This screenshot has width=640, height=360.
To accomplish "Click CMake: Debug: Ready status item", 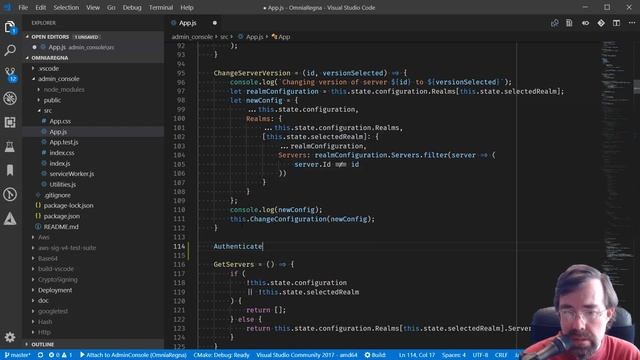I will [221, 355].
